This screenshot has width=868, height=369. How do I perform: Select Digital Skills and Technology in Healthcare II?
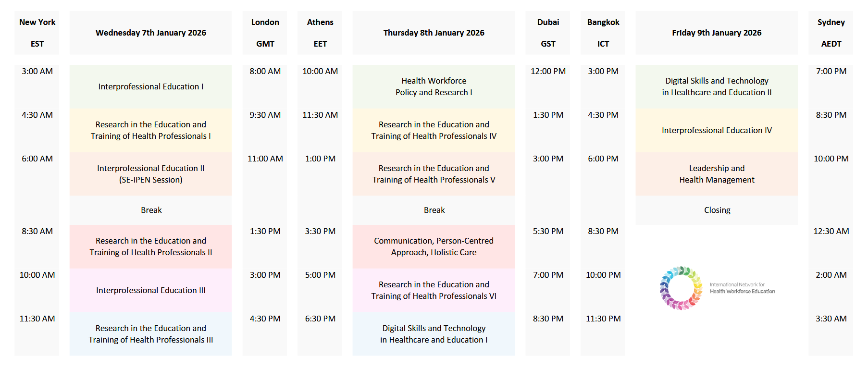pos(716,86)
